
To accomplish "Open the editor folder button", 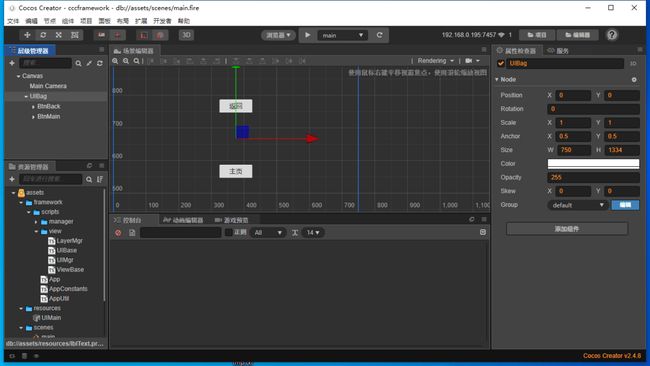I will click(x=577, y=35).
